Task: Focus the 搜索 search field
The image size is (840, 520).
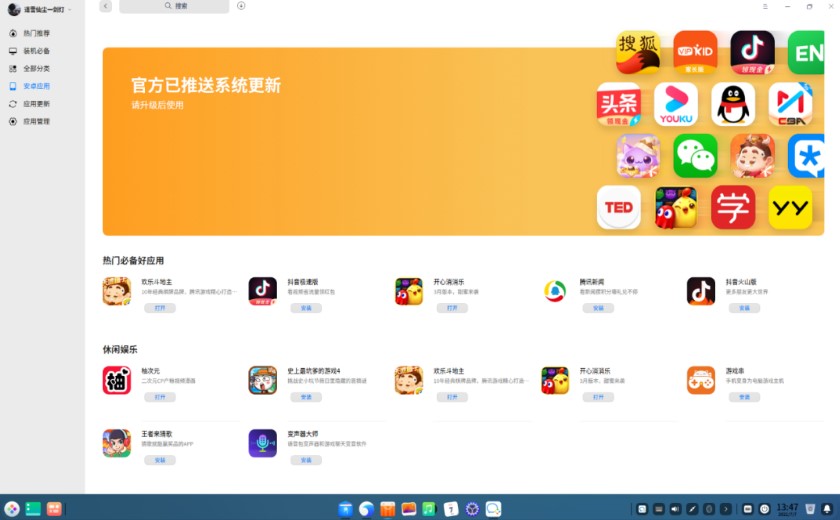Action: (x=174, y=6)
